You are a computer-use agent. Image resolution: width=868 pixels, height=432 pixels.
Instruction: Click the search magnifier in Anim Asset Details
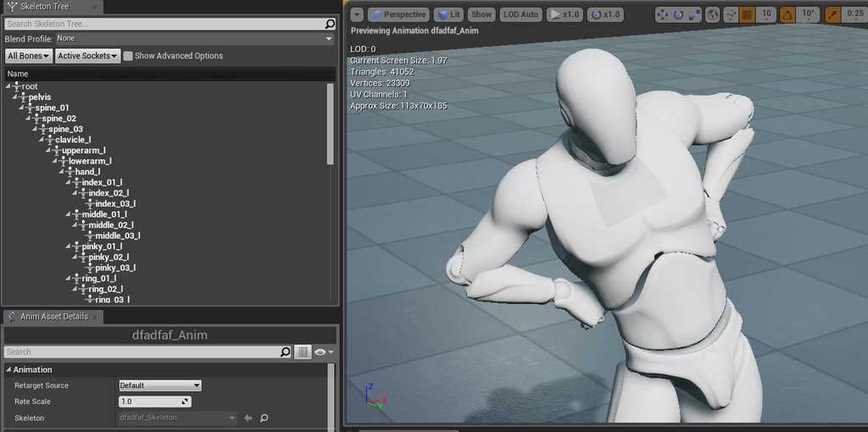pos(285,352)
